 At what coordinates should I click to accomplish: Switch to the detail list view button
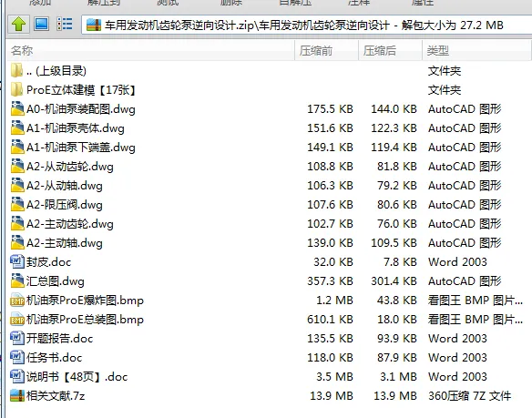pyautogui.click(x=65, y=24)
